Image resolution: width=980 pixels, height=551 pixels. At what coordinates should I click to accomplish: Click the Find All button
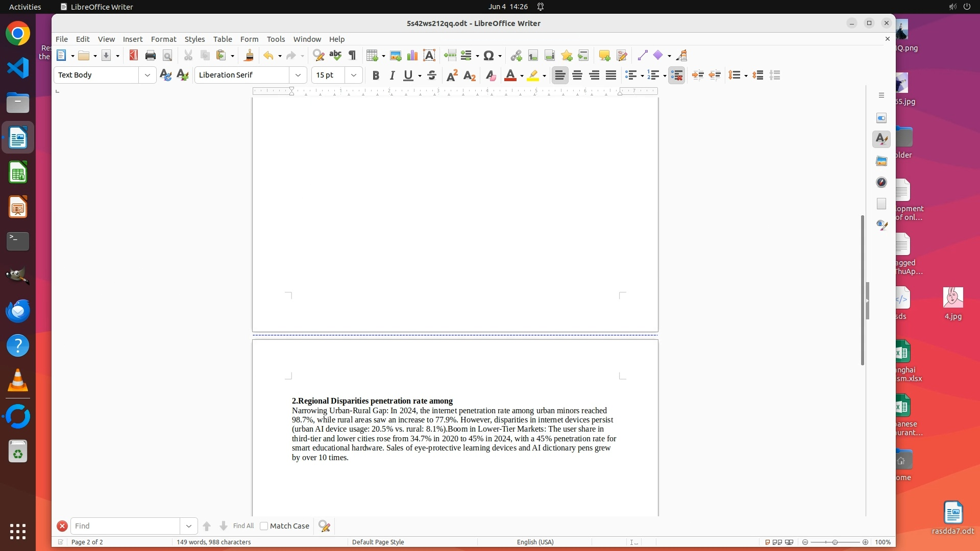click(x=243, y=526)
